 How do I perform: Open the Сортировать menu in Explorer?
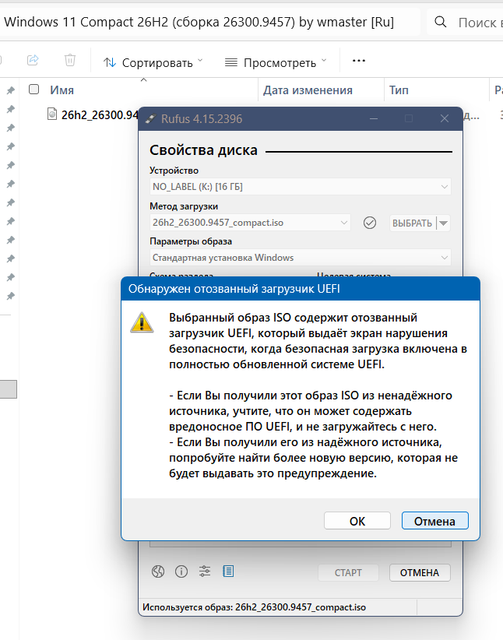click(153, 62)
